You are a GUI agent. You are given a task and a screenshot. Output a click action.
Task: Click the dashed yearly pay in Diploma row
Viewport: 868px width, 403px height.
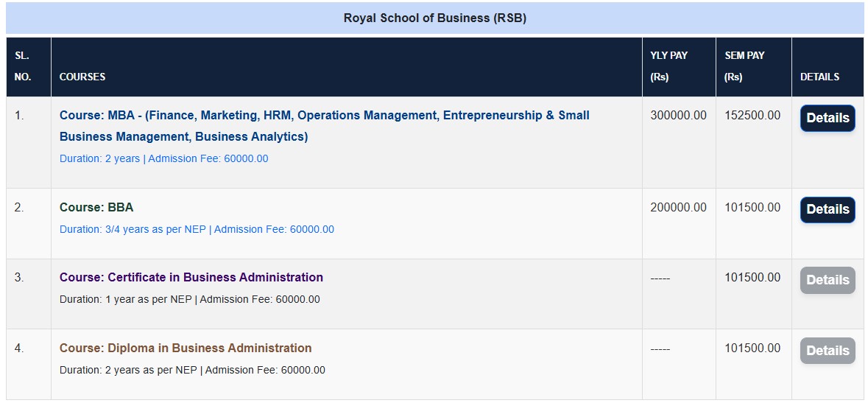(660, 348)
